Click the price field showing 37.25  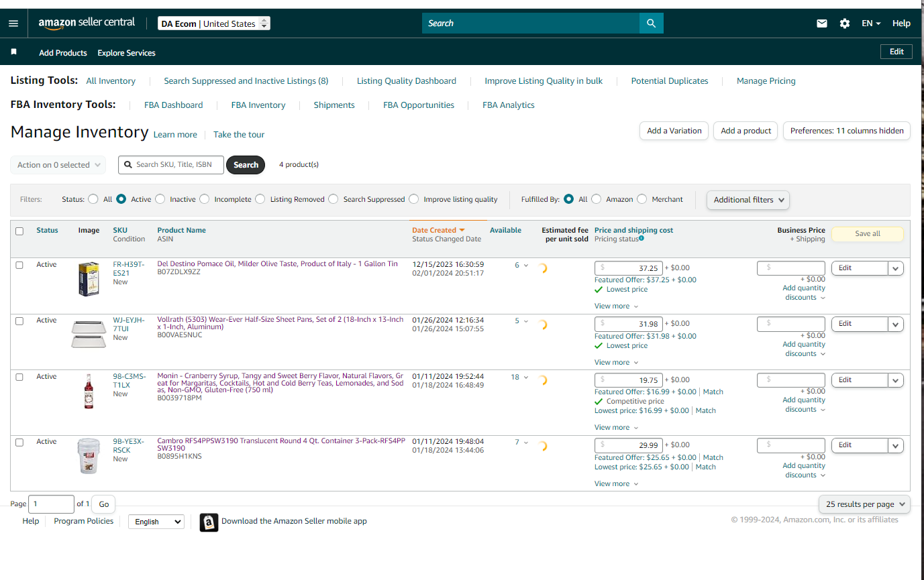pyautogui.click(x=629, y=268)
